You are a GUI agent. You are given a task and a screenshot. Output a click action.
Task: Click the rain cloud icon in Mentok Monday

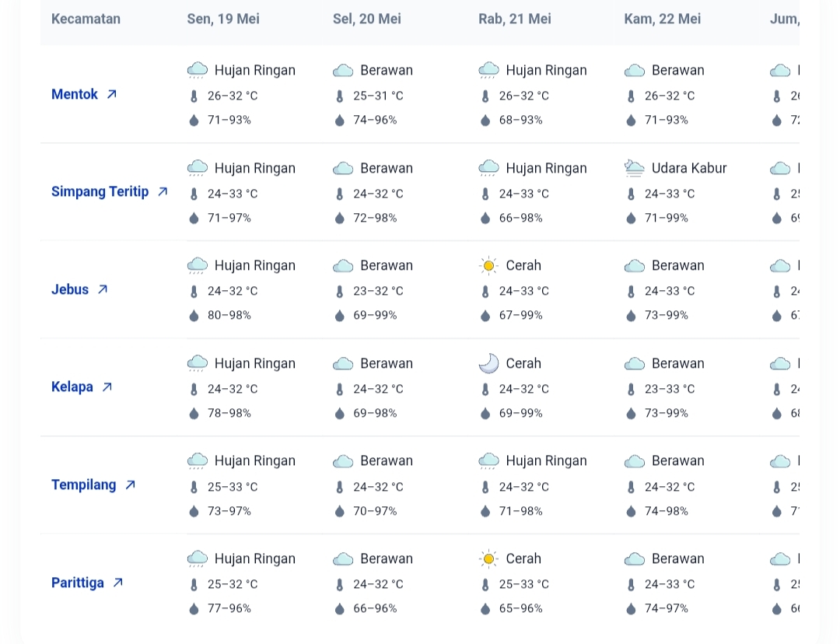click(198, 71)
